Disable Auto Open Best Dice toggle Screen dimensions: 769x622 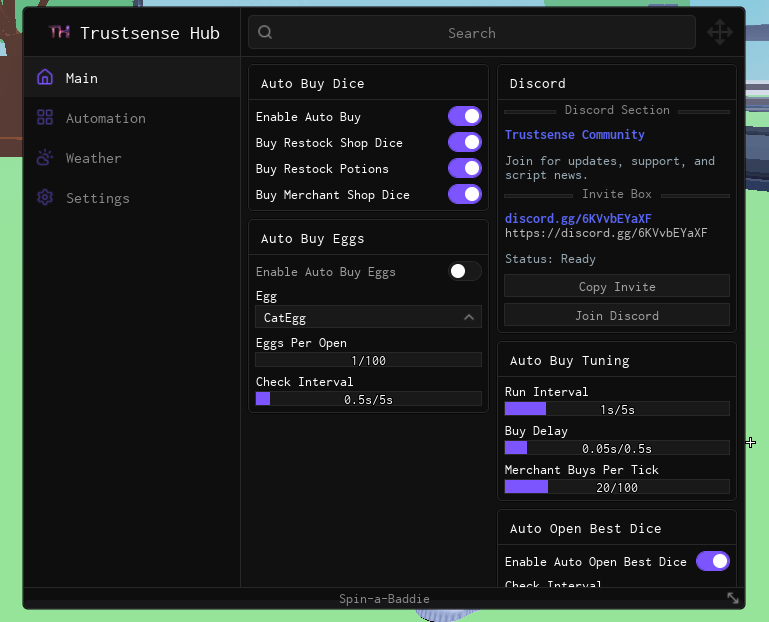tap(713, 561)
